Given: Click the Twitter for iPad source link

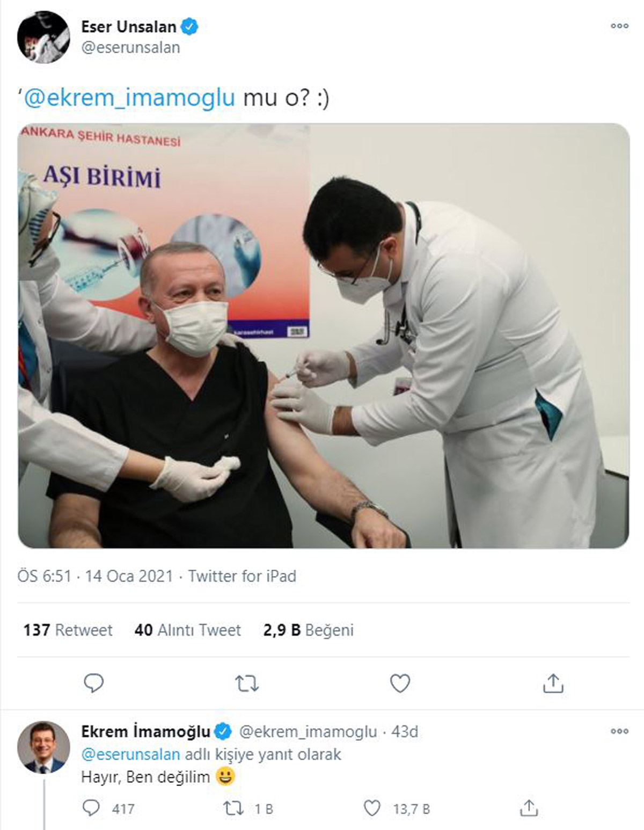Looking at the screenshot, I should (242, 576).
